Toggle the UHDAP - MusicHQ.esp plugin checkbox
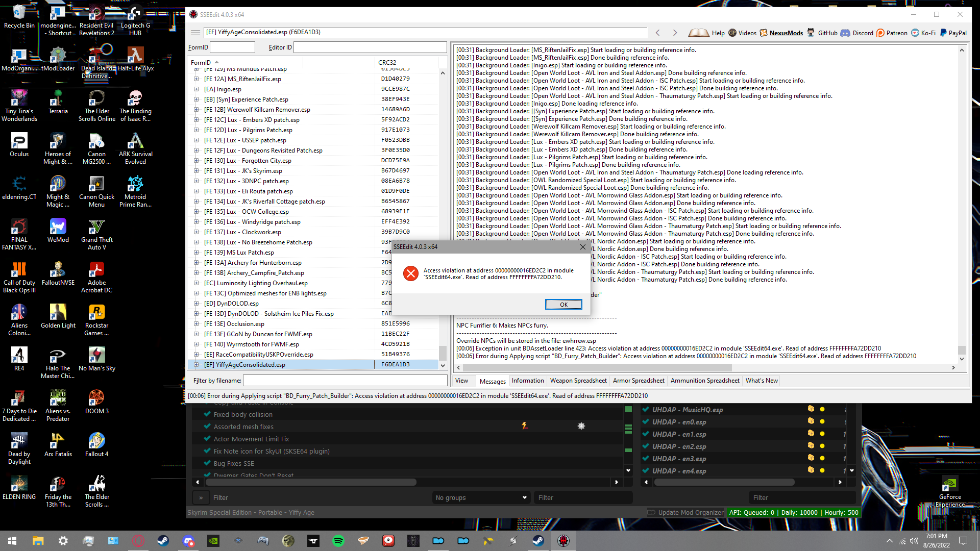The image size is (980, 551). coord(646,410)
